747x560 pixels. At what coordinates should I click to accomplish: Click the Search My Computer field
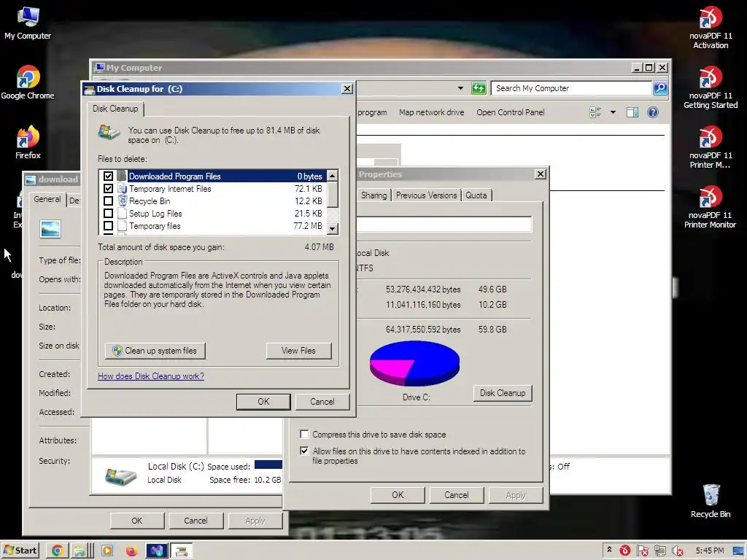[x=572, y=88]
